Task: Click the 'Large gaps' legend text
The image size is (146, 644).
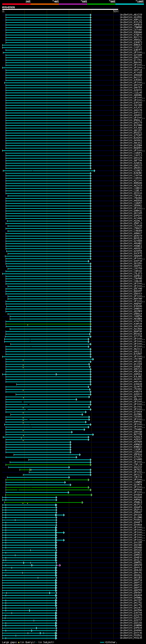Action: (10, 642)
